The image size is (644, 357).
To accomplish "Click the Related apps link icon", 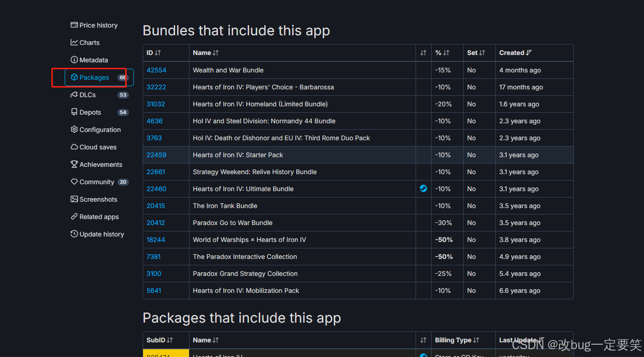I will pos(74,217).
